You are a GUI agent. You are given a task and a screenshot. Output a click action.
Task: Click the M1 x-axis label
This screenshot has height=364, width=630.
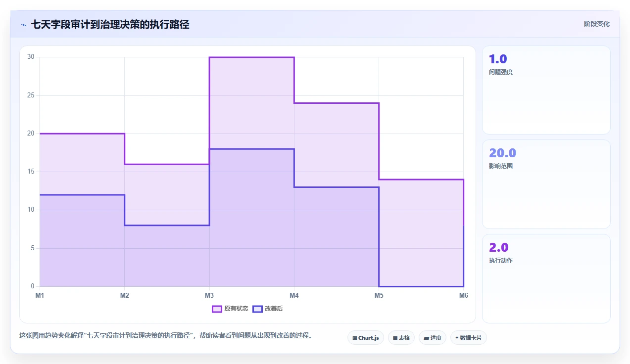pos(40,295)
